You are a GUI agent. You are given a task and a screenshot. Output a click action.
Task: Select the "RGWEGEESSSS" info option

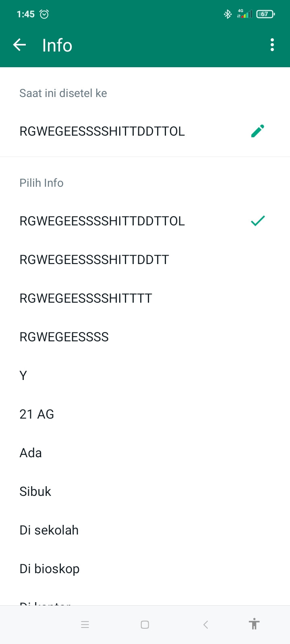click(x=64, y=337)
